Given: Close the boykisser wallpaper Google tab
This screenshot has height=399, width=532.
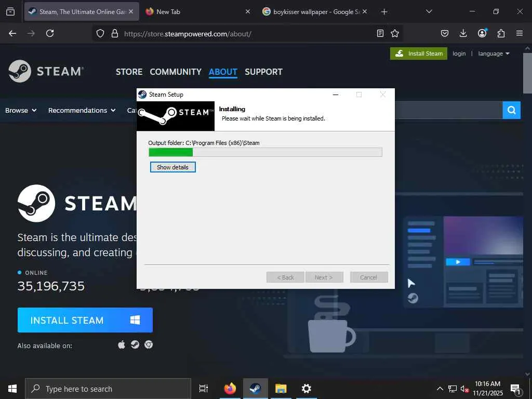Looking at the screenshot, I should 365,11.
